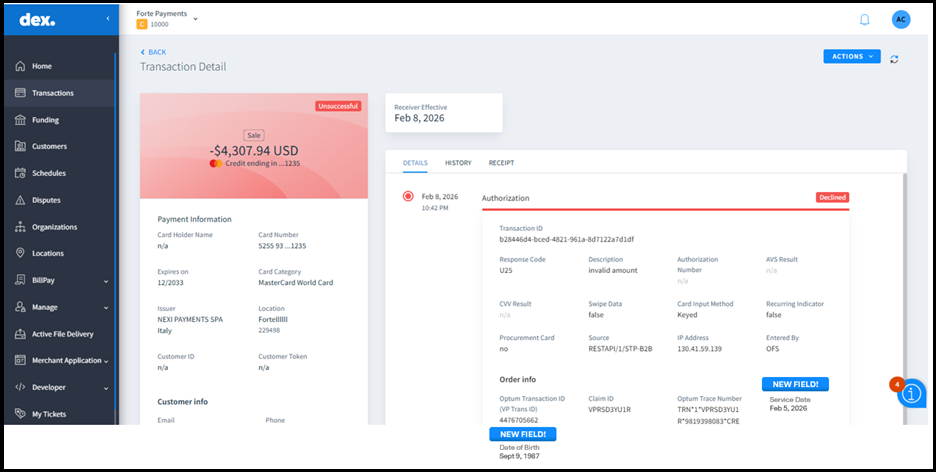Image resolution: width=936 pixels, height=472 pixels.
Task: Click the refresh icon beside Actions
Action: (894, 58)
